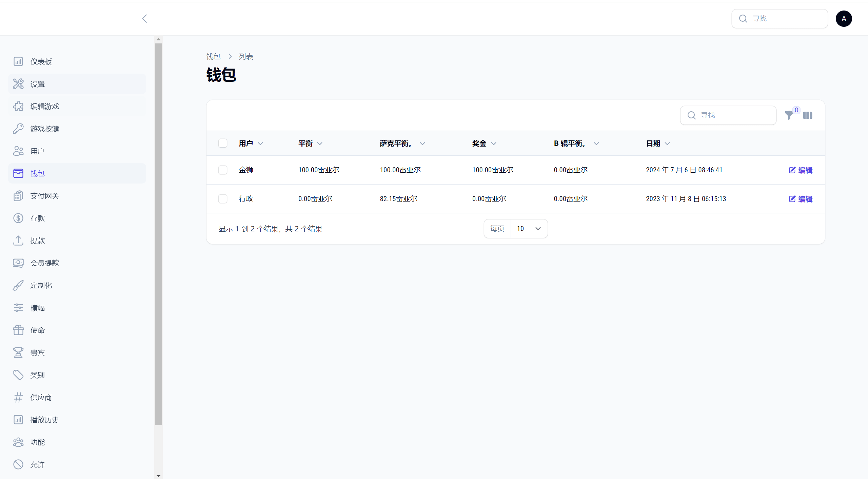Check the 行政 row checkbox
Viewport: 868px width, 479px height.
point(223,199)
